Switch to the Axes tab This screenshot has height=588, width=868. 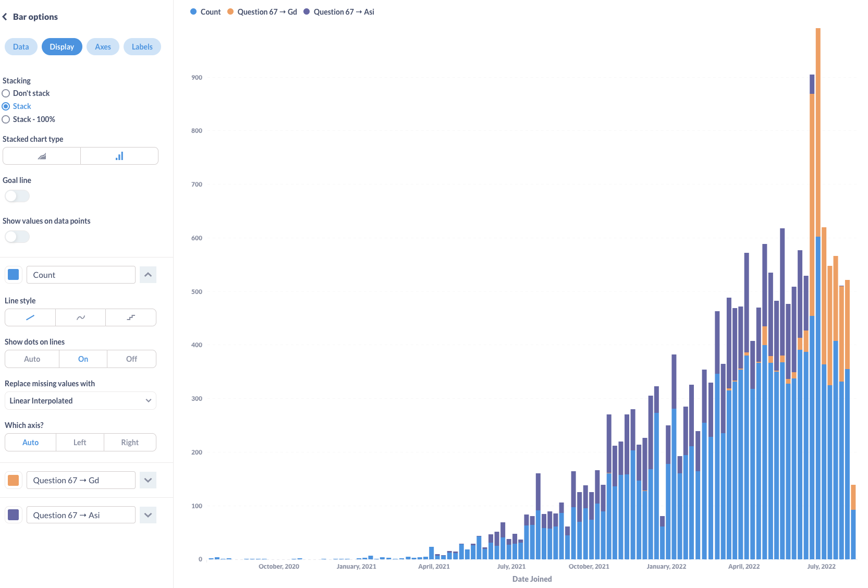103,46
